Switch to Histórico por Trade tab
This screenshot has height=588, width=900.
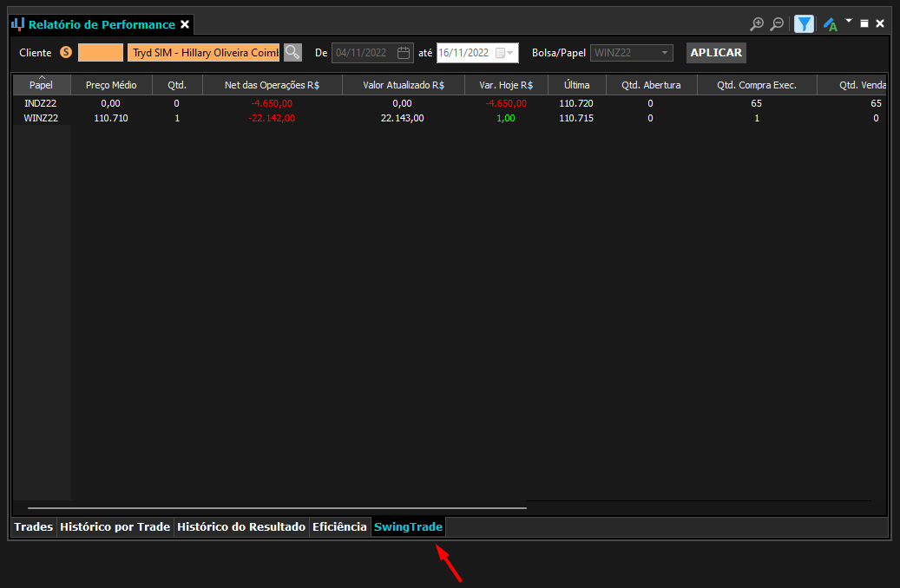pyautogui.click(x=115, y=526)
